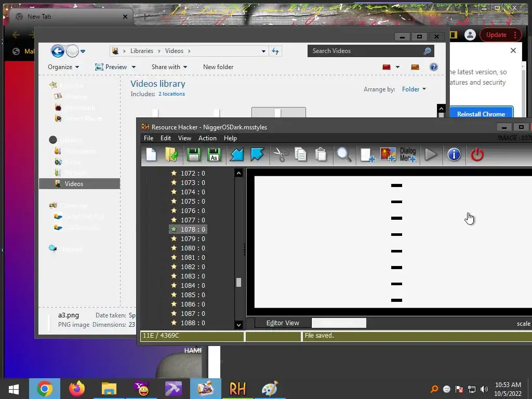Go back in the Explorer window

tap(58, 51)
